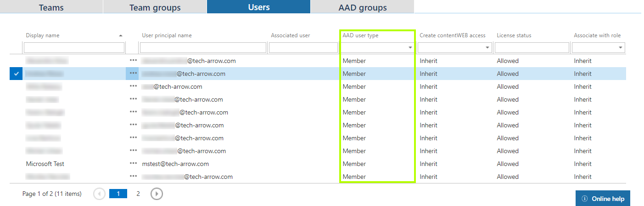Click ellipsis icon beside mstest@tech-arrow.com's previous row
The width and height of the screenshot is (644, 206).
[133, 151]
